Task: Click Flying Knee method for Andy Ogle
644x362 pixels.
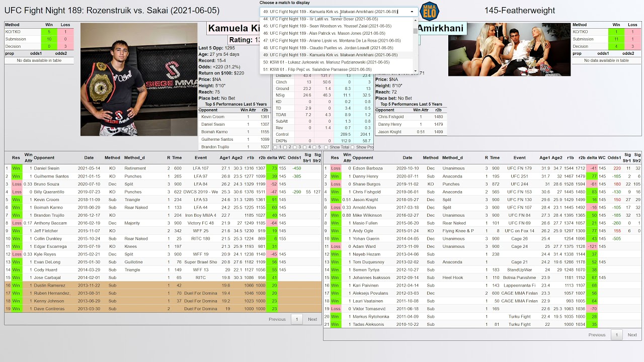Action: pyautogui.click(x=458, y=231)
